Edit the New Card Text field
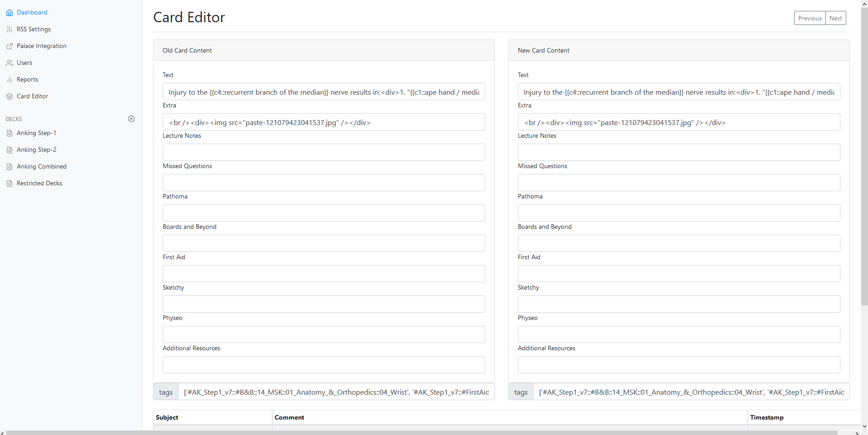 [x=679, y=92]
